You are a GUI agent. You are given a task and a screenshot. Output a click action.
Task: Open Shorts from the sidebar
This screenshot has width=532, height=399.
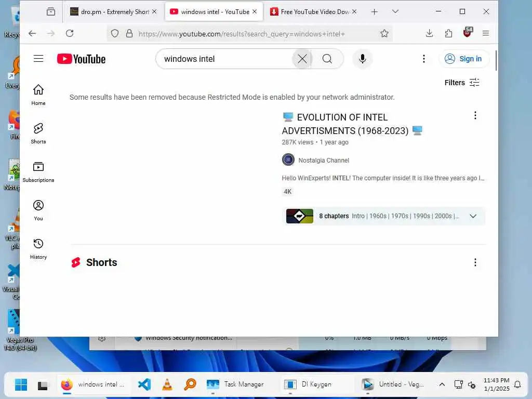click(x=38, y=134)
